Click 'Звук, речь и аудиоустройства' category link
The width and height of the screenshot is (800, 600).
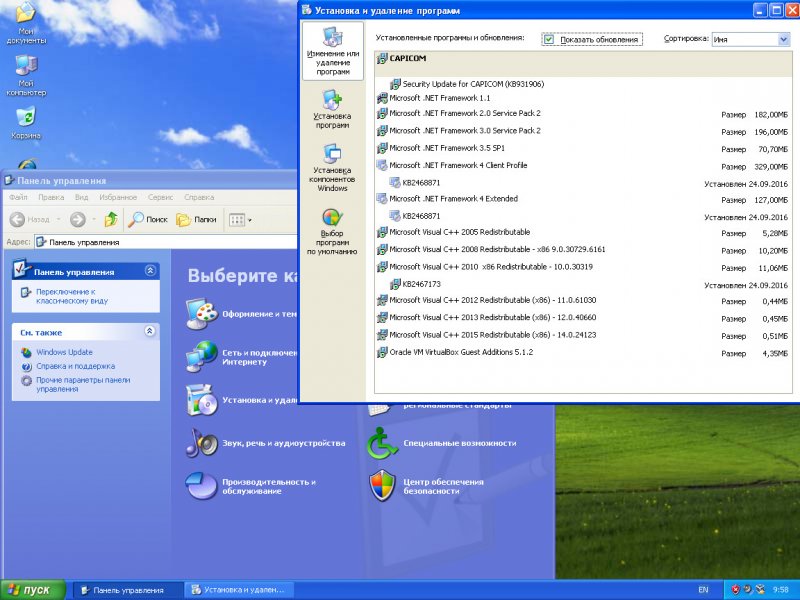[x=284, y=443]
